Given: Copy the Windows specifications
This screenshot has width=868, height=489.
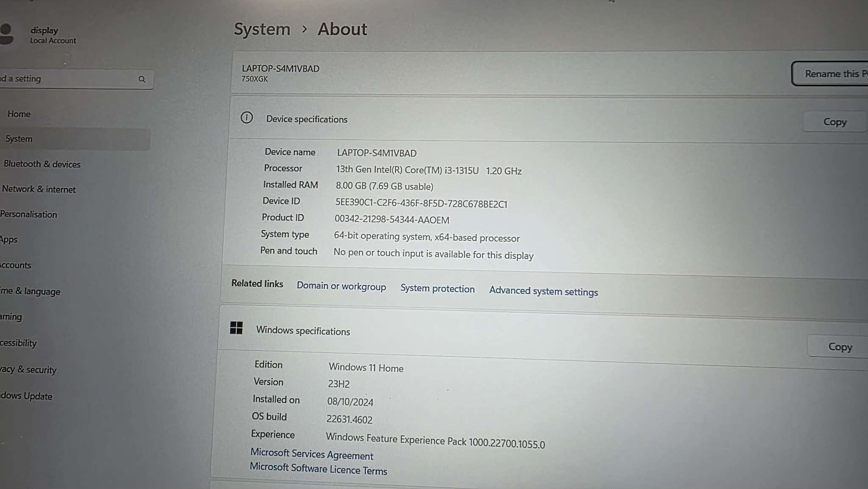Looking at the screenshot, I should click(839, 346).
